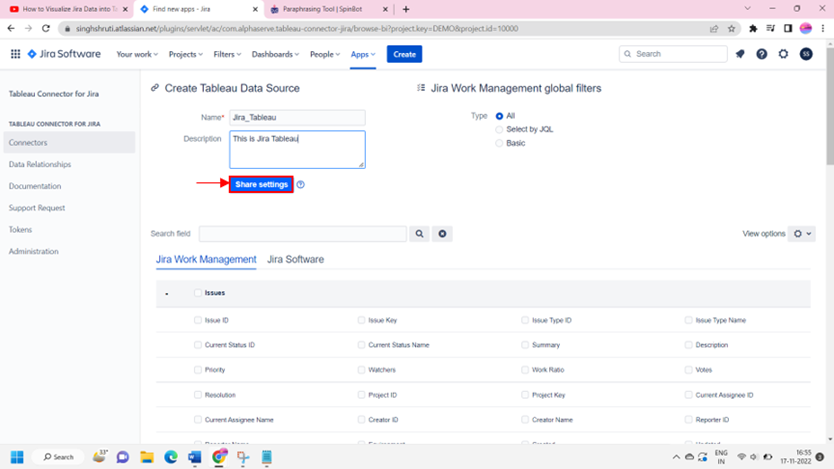Launch Microsoft Edge from taskbar
This screenshot has height=469, width=834.
point(171,457)
